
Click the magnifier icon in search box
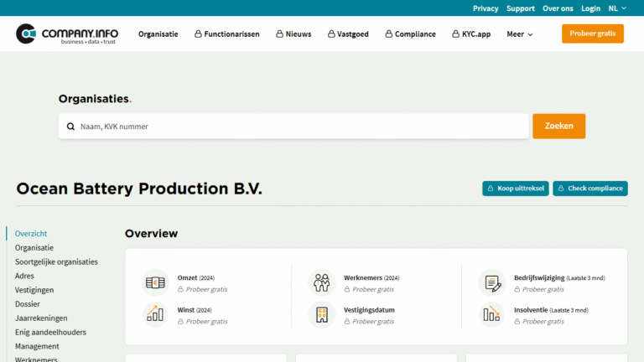pos(70,127)
